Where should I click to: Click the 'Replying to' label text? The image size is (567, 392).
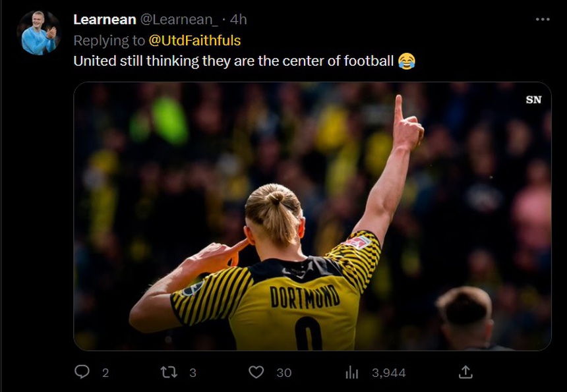click(109, 40)
